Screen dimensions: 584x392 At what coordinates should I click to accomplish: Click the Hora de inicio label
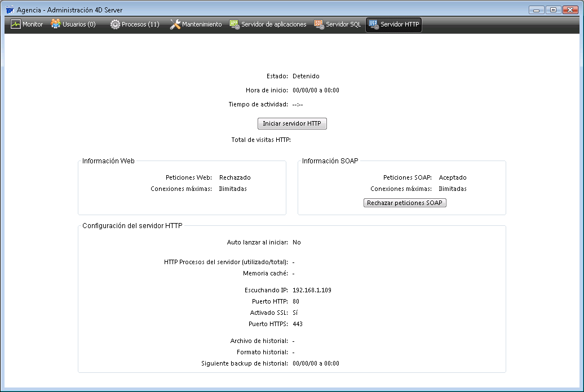click(267, 91)
